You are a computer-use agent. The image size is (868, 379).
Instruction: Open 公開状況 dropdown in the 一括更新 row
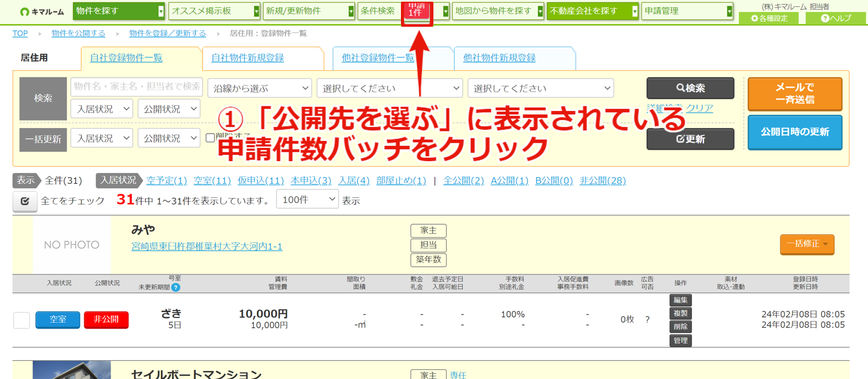pyautogui.click(x=169, y=138)
